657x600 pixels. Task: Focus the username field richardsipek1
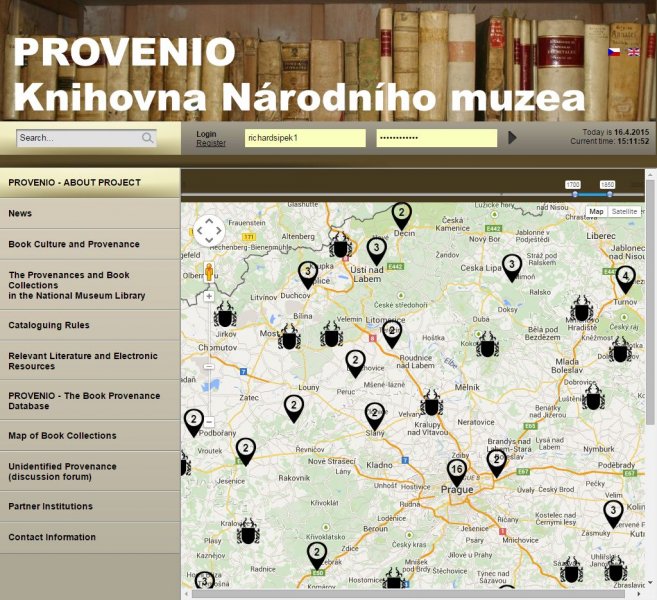305,138
